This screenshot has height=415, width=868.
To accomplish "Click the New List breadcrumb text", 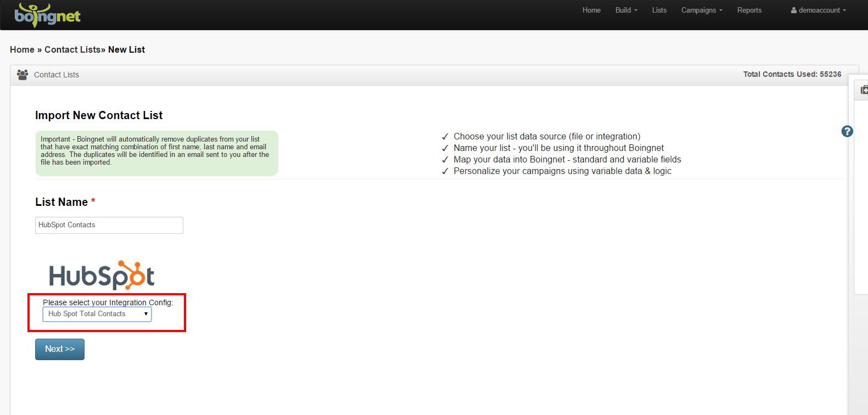I will pos(126,49).
